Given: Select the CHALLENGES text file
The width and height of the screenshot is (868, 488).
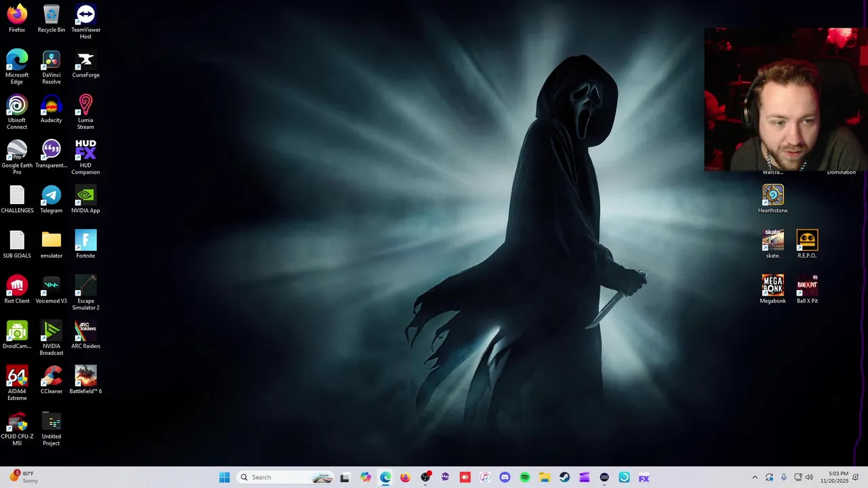Looking at the screenshot, I should click(x=17, y=199).
